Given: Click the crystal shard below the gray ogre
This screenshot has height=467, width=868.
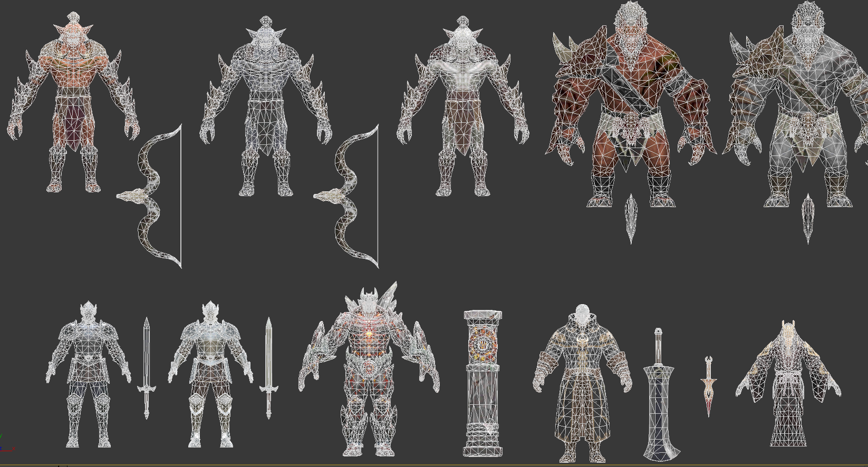Looking at the screenshot, I should pos(808,219).
